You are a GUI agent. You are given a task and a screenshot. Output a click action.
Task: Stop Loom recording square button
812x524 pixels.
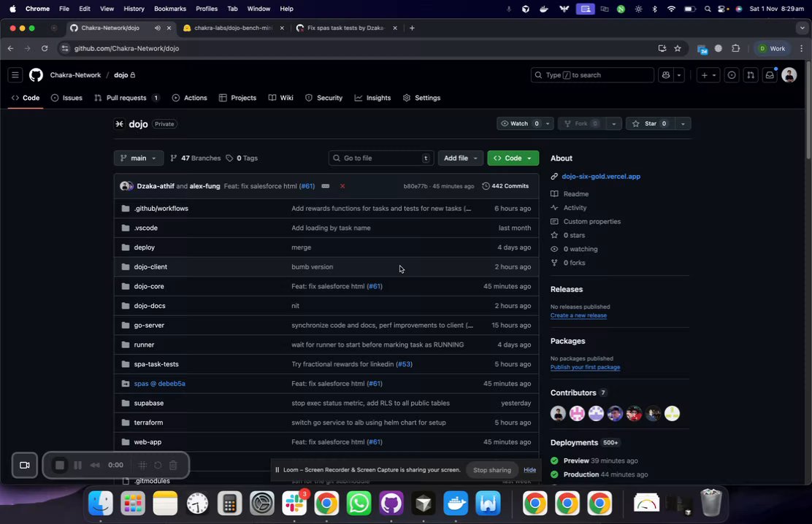pos(60,465)
